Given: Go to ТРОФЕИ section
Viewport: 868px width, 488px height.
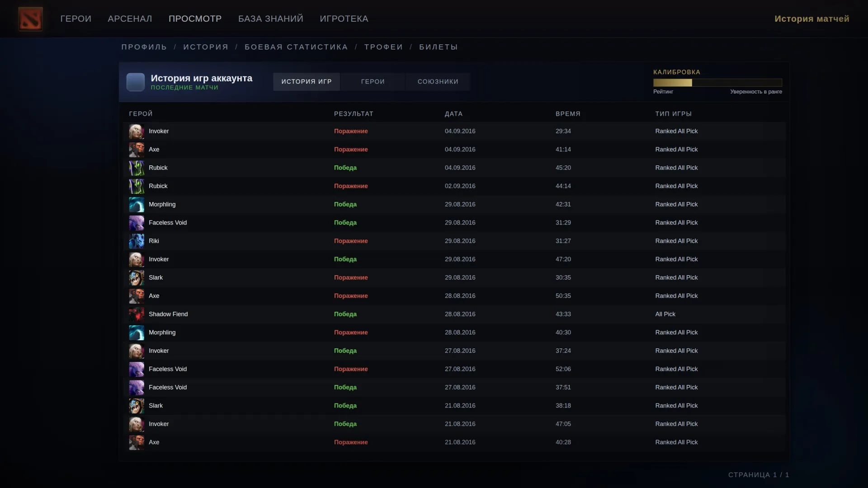Looking at the screenshot, I should tap(384, 47).
